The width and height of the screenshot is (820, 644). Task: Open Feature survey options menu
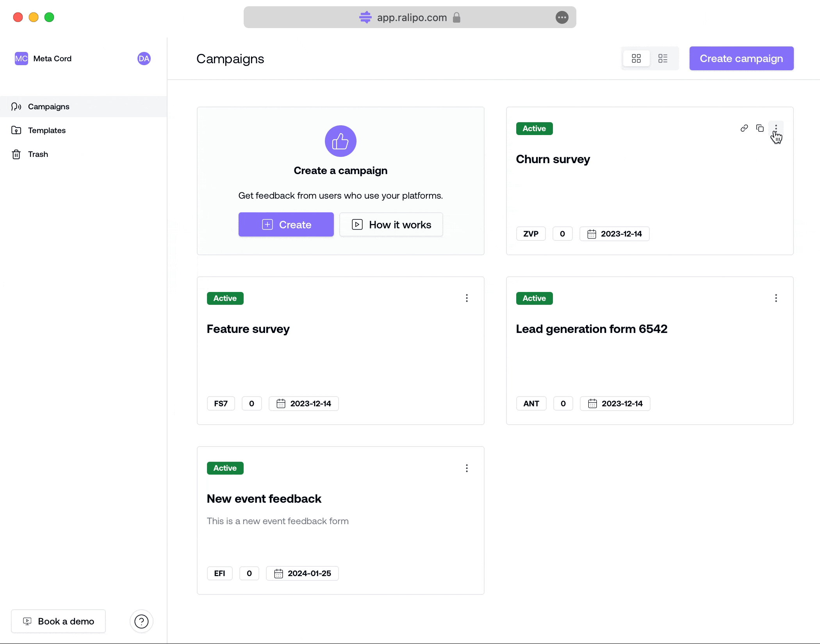[x=467, y=298]
